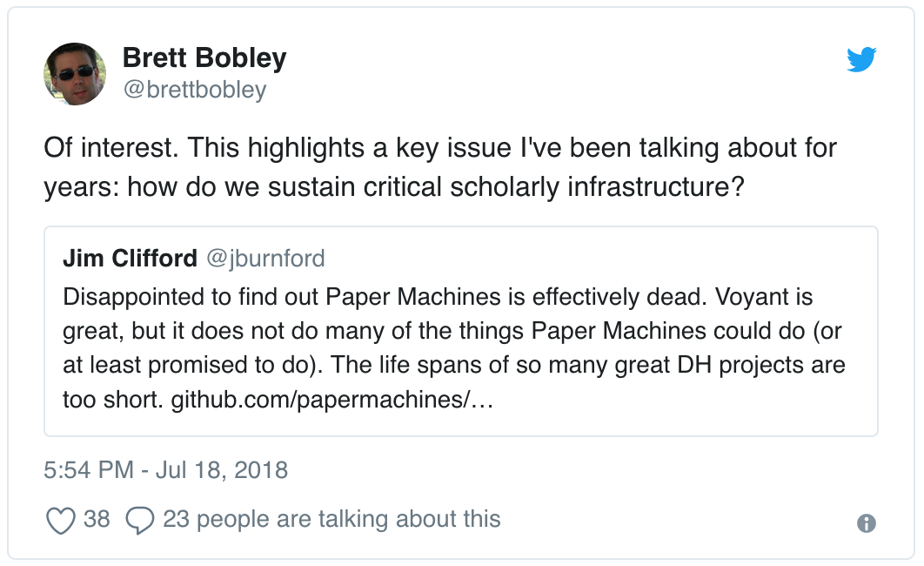Image resolution: width=924 pixels, height=566 pixels.
Task: Select the speech bubble beside the talking count
Action: 139,519
